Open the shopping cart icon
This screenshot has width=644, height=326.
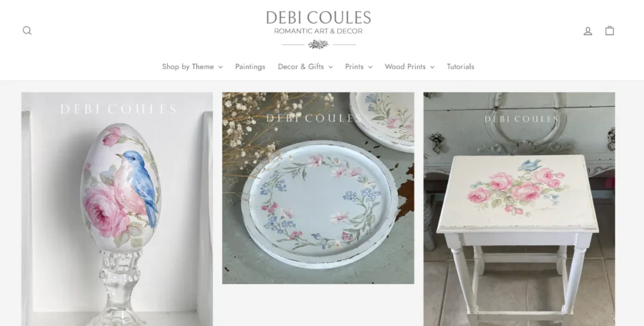pos(609,30)
